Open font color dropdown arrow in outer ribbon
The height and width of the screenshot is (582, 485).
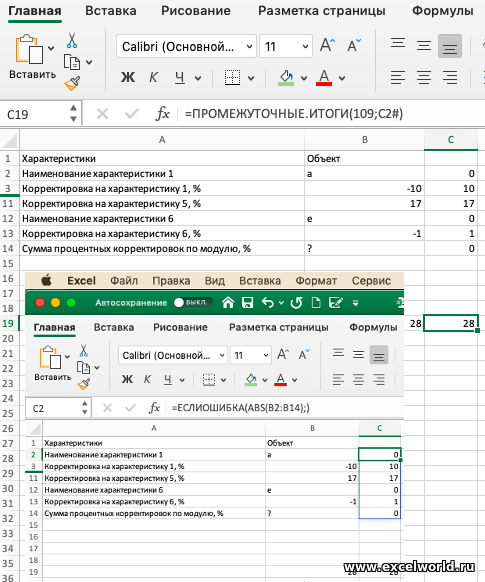pos(342,78)
